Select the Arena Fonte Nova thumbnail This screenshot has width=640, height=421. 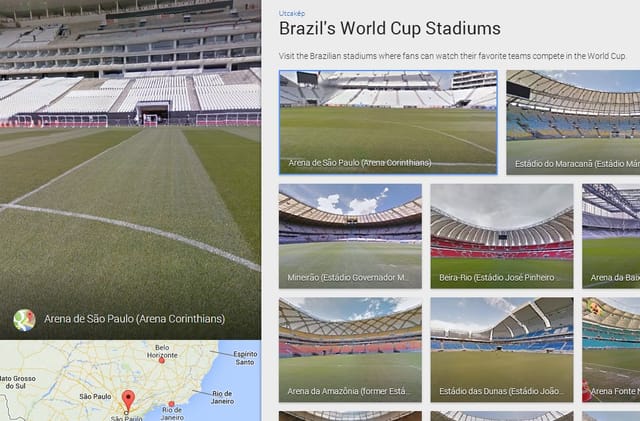click(x=611, y=350)
